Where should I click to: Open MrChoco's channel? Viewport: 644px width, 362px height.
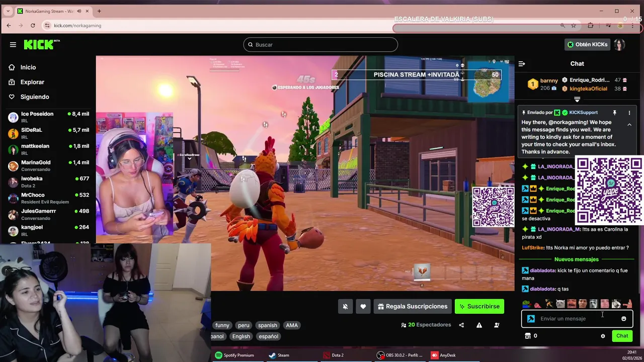coord(48,198)
